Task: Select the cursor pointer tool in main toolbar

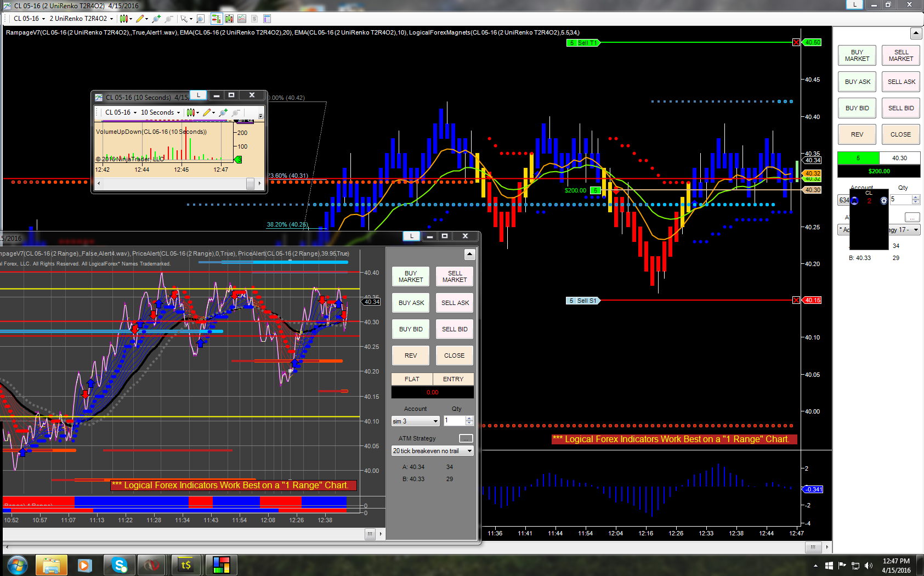Action: click(x=184, y=19)
